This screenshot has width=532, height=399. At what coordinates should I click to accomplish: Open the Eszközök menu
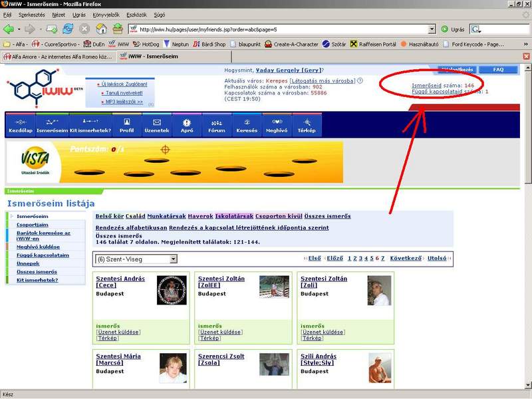pos(136,15)
